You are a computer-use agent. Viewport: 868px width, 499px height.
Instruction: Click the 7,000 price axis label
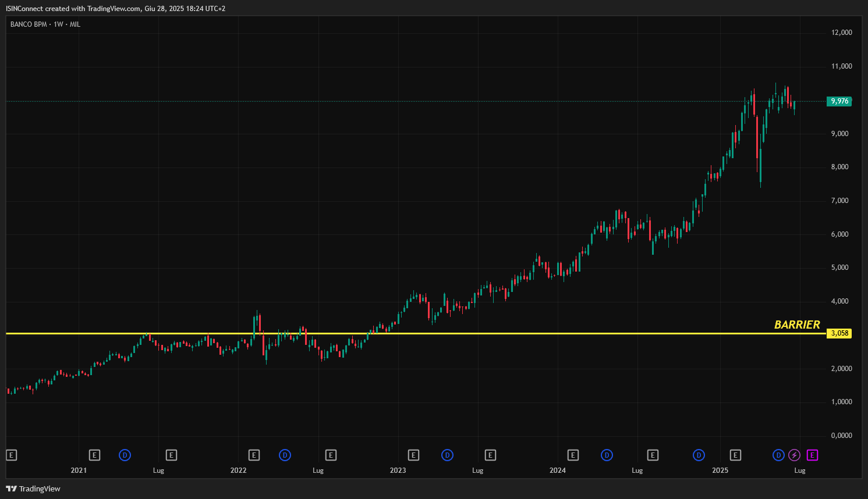840,201
